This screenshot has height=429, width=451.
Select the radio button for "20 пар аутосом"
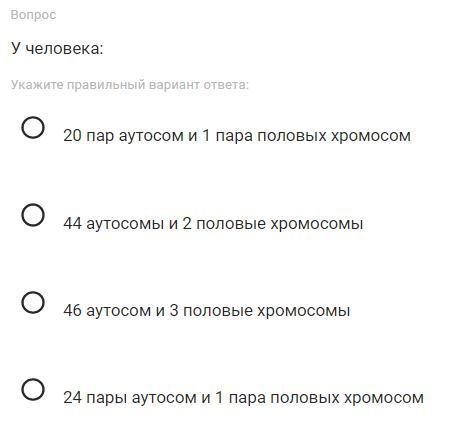tap(33, 127)
